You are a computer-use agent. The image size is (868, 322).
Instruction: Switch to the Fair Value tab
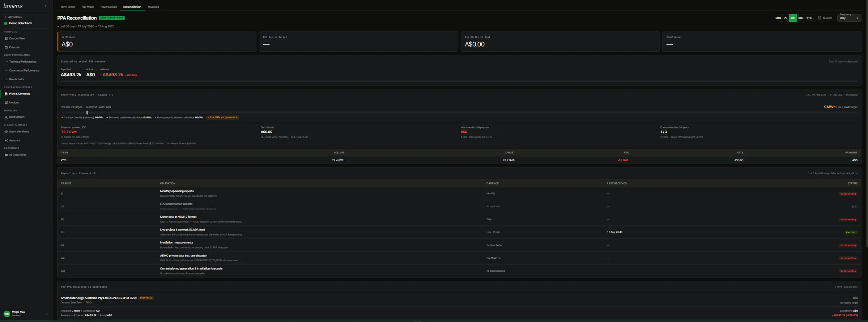click(88, 7)
